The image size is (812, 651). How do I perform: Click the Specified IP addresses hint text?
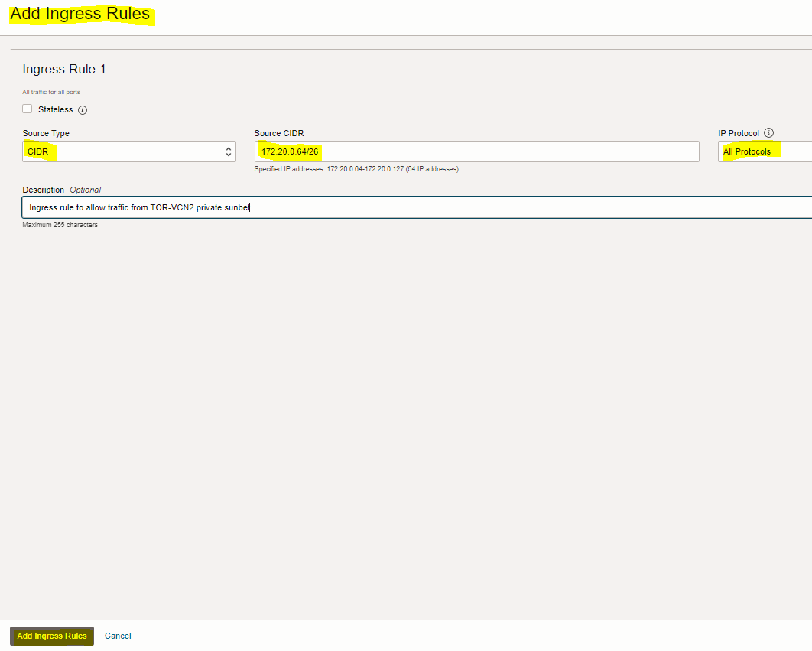(x=356, y=169)
